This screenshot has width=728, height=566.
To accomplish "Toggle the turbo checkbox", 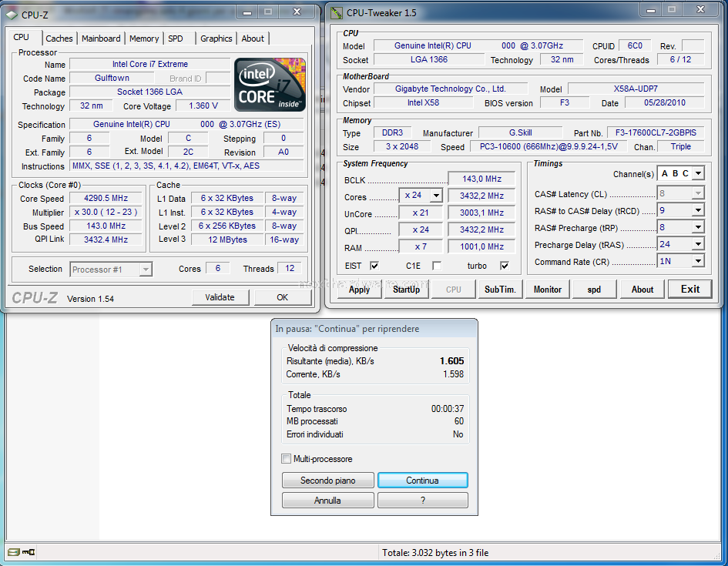I will pyautogui.click(x=505, y=266).
